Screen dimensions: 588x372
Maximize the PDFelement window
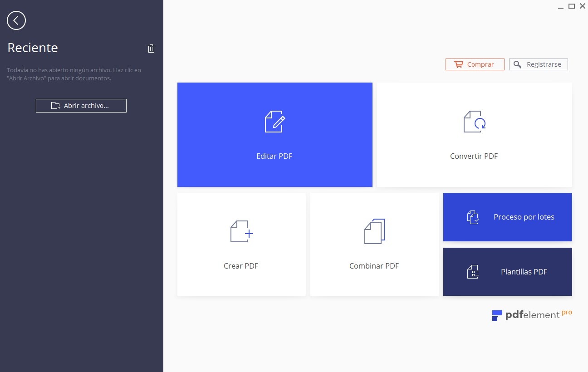pyautogui.click(x=572, y=6)
